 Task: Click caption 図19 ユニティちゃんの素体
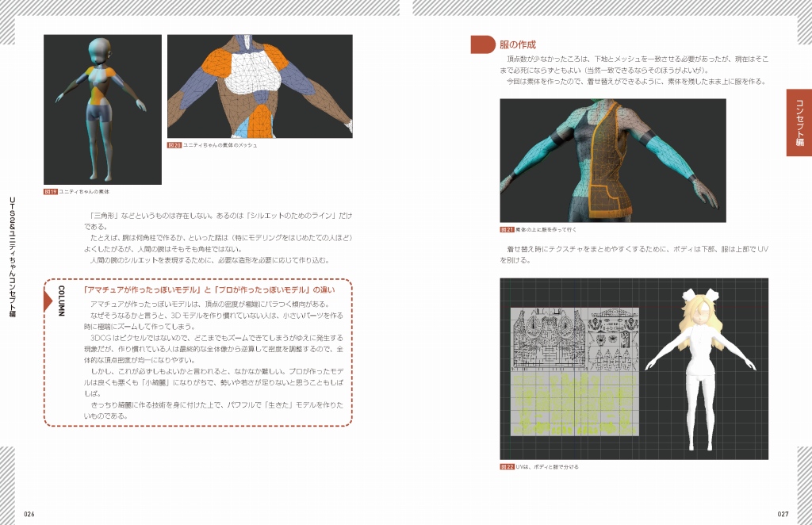pos(77,192)
